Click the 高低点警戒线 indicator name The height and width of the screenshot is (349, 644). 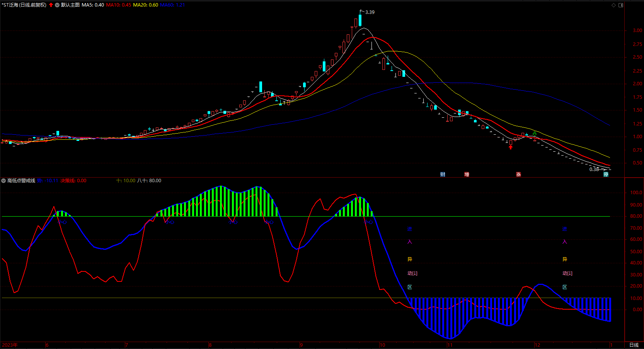21,181
